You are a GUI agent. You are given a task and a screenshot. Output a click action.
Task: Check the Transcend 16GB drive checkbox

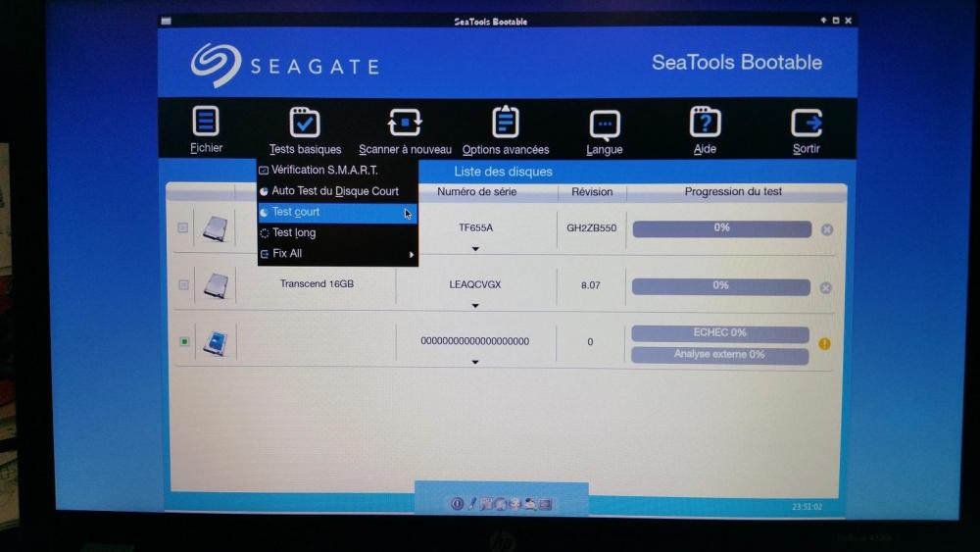click(183, 285)
